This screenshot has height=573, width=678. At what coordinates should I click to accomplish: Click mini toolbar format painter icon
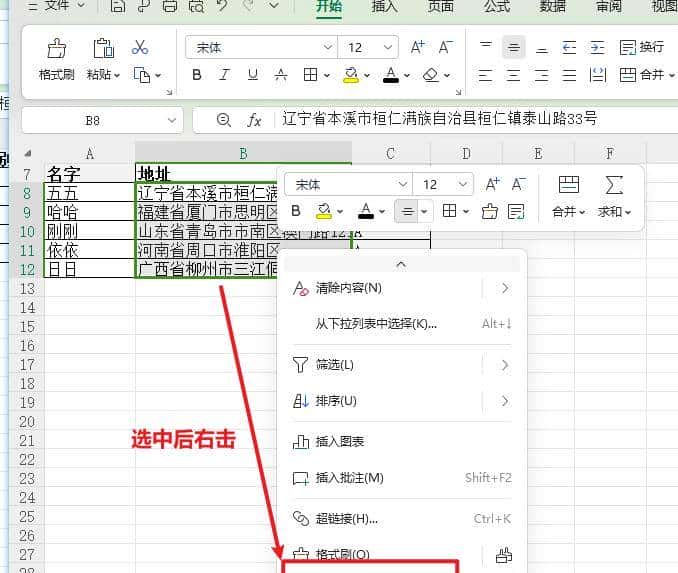489,211
